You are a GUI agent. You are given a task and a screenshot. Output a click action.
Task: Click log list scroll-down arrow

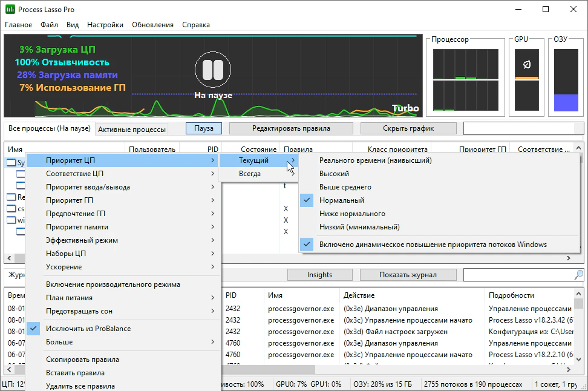[x=579, y=359]
